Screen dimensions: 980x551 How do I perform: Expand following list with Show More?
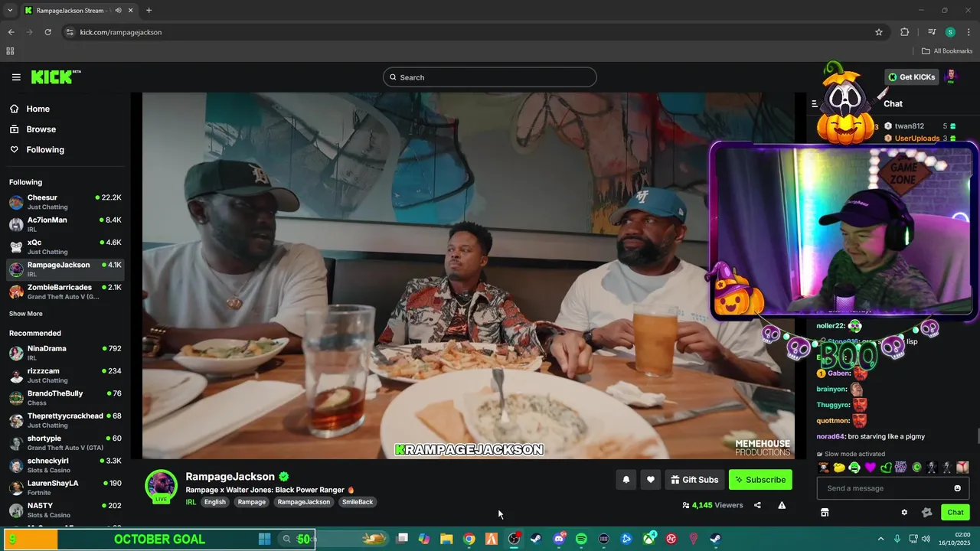click(26, 314)
